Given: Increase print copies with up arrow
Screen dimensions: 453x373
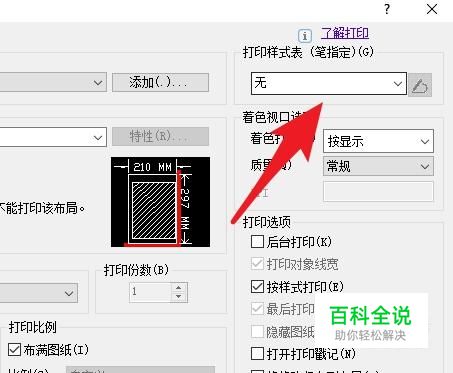Looking at the screenshot, I should pos(179,288).
